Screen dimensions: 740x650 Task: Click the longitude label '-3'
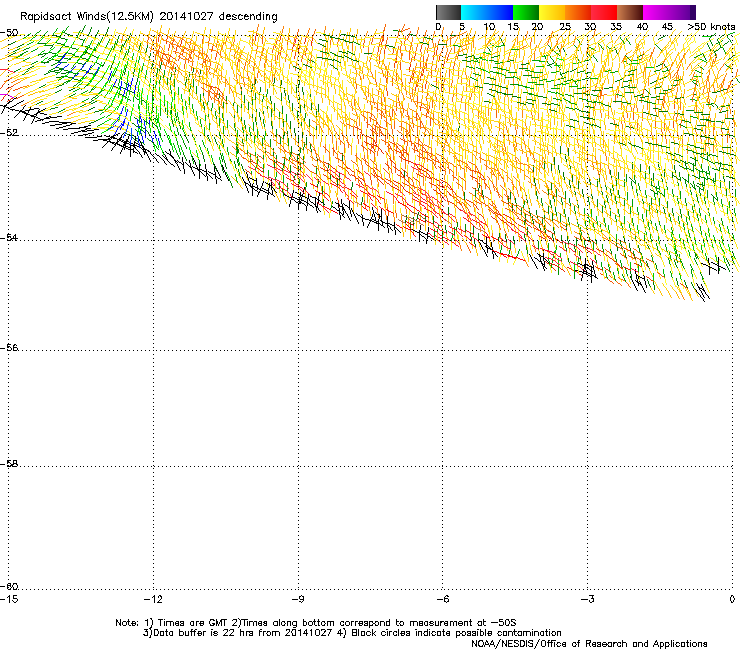click(587, 599)
